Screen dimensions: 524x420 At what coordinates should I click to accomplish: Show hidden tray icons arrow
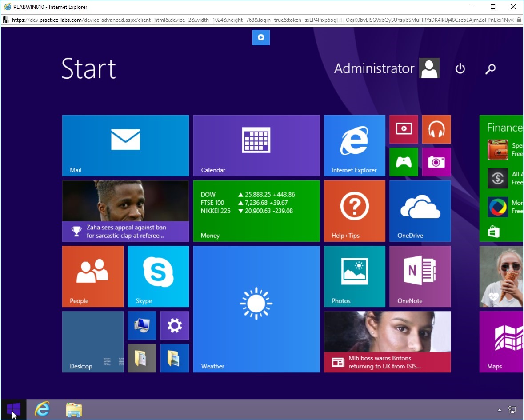pyautogui.click(x=500, y=410)
